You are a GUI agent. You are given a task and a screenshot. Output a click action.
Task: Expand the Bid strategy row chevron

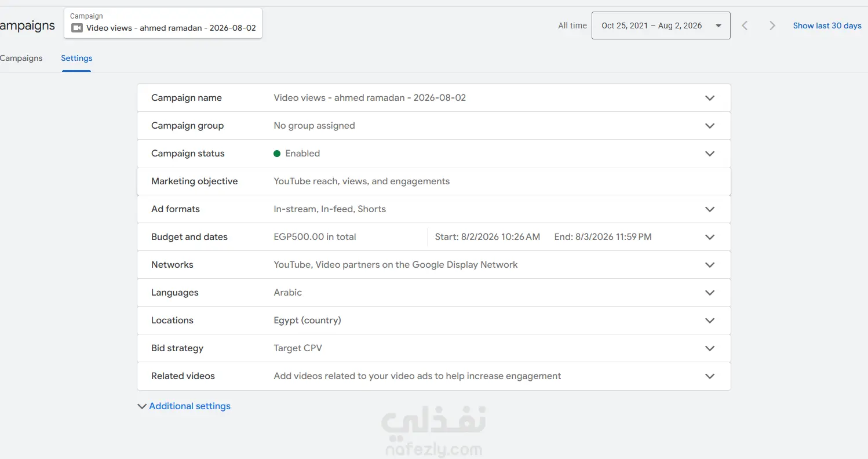(x=710, y=348)
